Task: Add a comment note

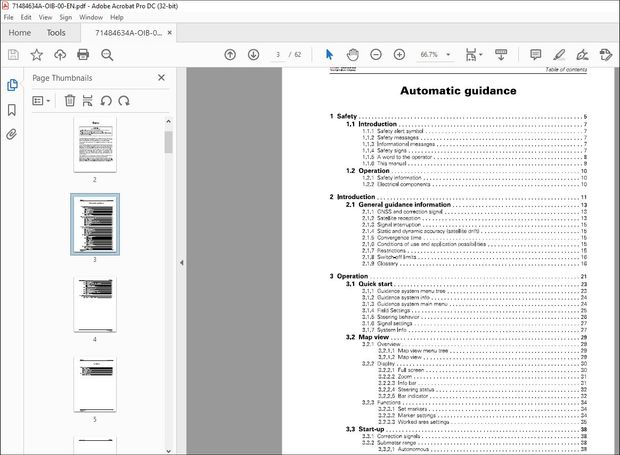Action: point(535,55)
